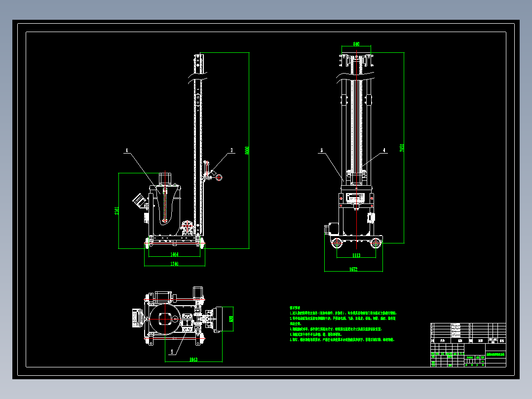Viewport: 532px width, 399px height.
Task: Click the parts list table above title block
Action: pyautogui.click(x=468, y=333)
